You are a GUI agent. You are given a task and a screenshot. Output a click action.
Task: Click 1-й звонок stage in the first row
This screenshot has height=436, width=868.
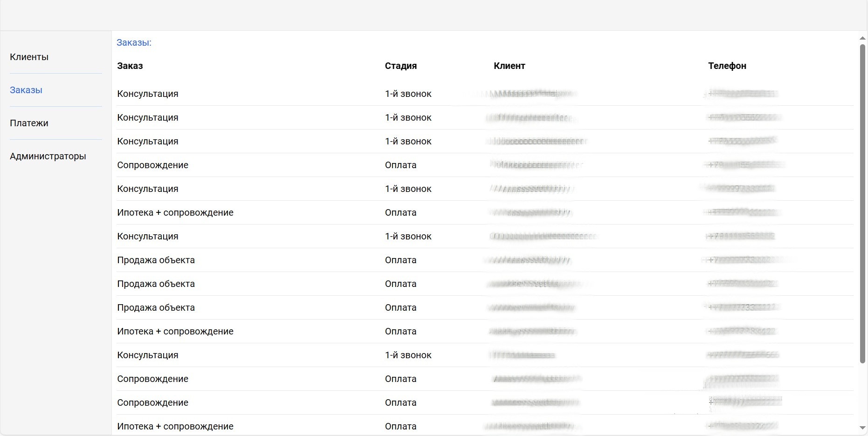[x=408, y=94]
